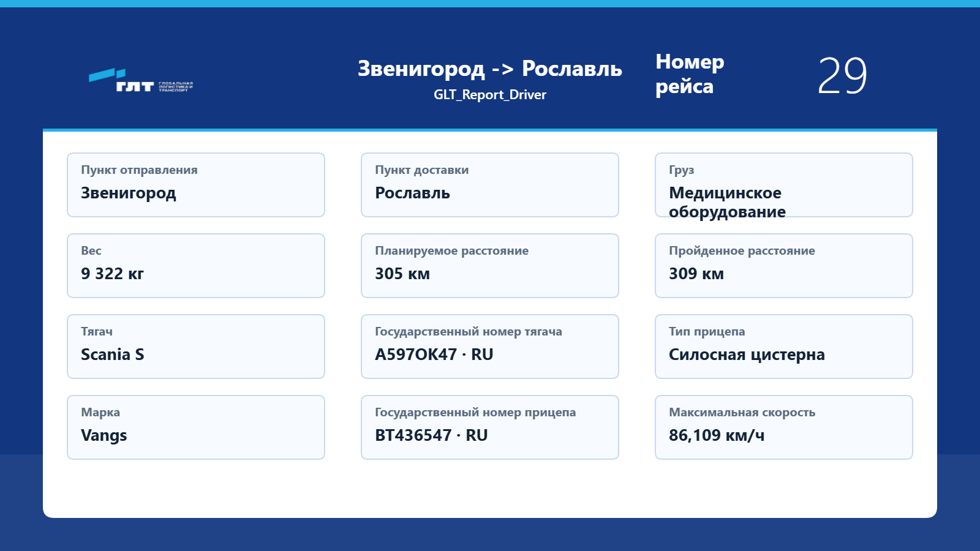980x551 pixels.
Task: Click the Пройденное расстояние label
Action: click(x=742, y=251)
